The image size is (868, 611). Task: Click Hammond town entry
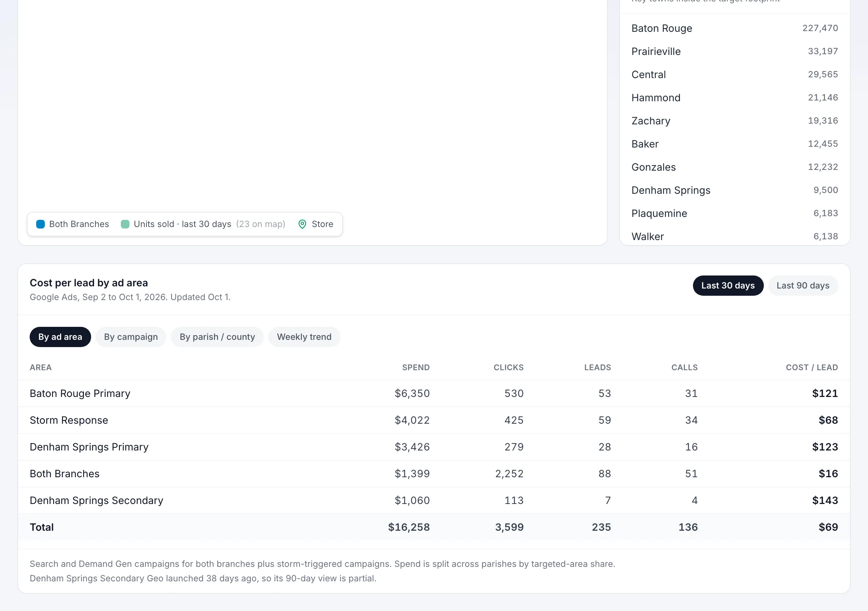tap(656, 98)
